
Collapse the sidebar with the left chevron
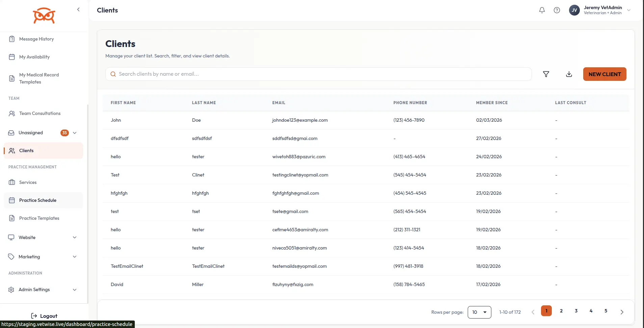coord(78,9)
